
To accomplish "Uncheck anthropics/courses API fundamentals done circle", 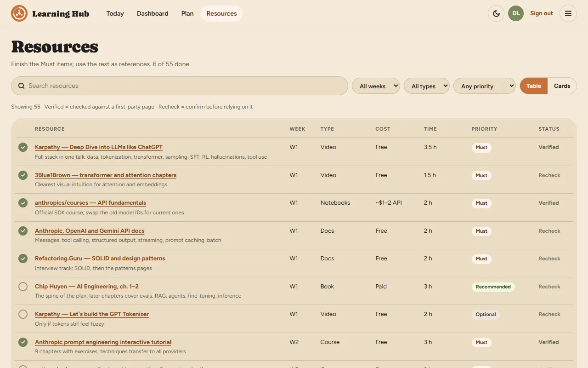I will click(x=23, y=203).
